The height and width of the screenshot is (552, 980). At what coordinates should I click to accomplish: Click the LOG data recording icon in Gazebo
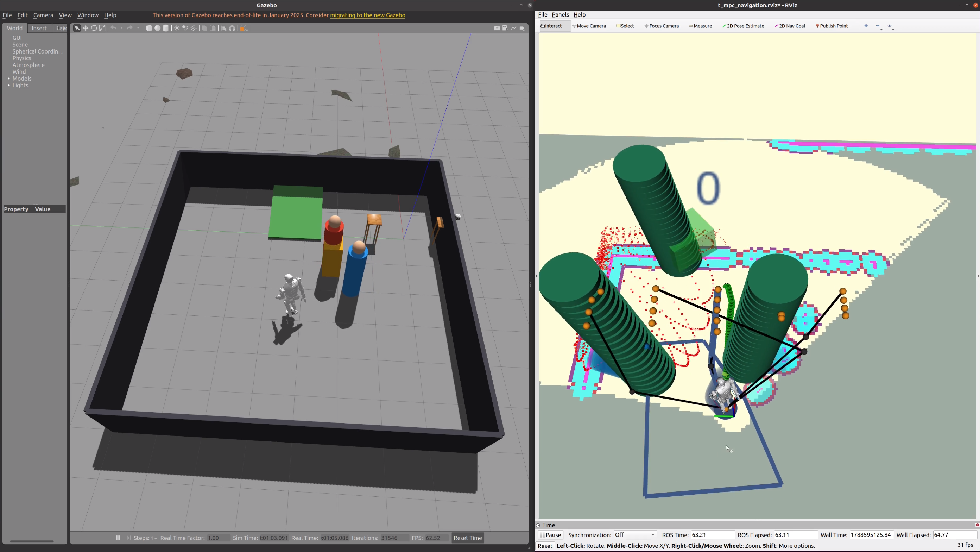tap(505, 28)
